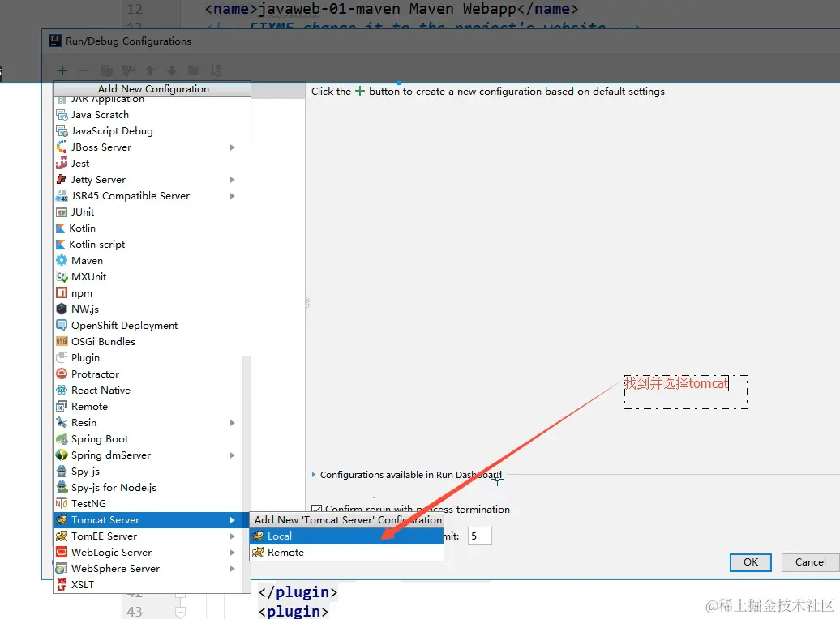Click the MXUnit icon

click(x=62, y=277)
